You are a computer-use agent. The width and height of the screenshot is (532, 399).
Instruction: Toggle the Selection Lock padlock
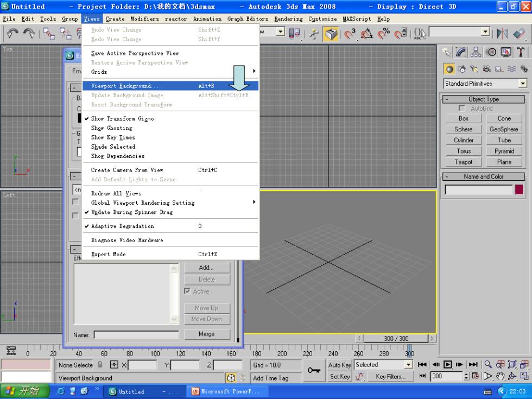100,365
